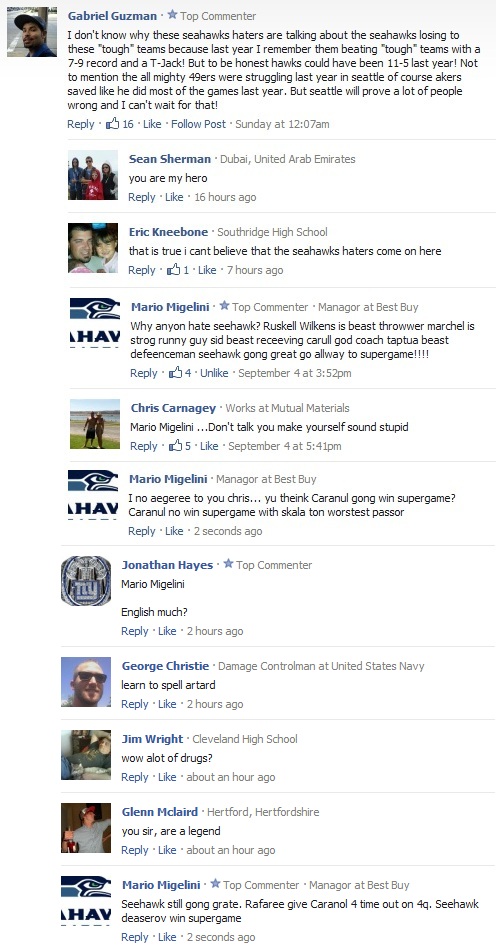This screenshot has height=945, width=496.
Task: Visit Eric Kneebone's profile via name
Action: click(168, 232)
